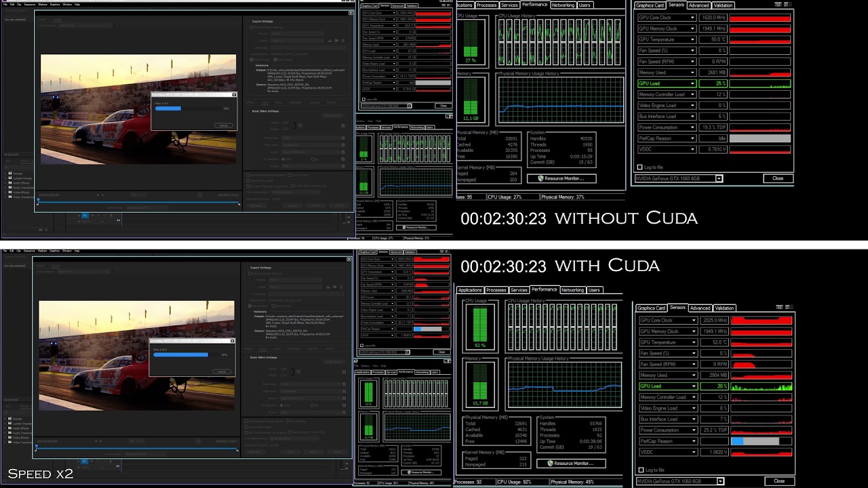Click the Close button in the bottom GPU-Z window

778,481
